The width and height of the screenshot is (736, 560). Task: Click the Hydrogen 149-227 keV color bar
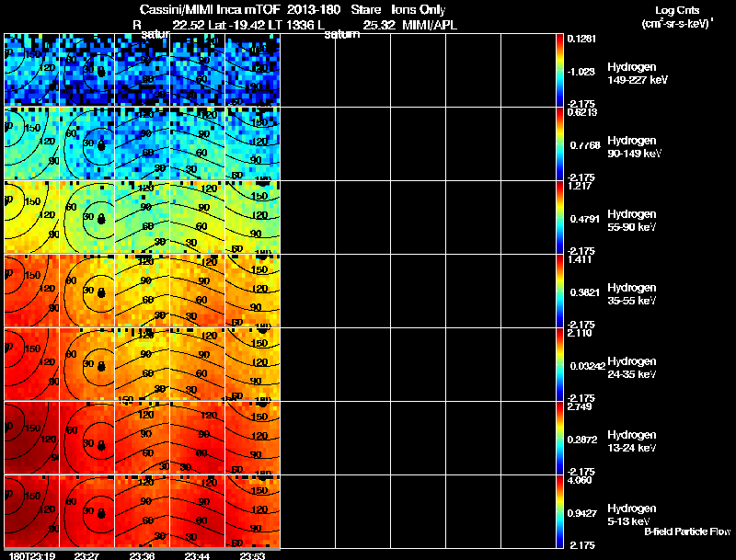click(x=561, y=70)
